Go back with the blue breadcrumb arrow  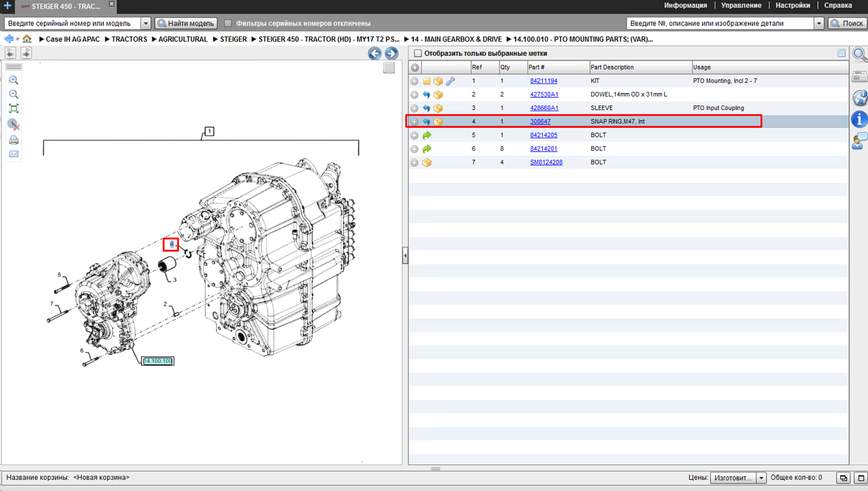pos(8,39)
